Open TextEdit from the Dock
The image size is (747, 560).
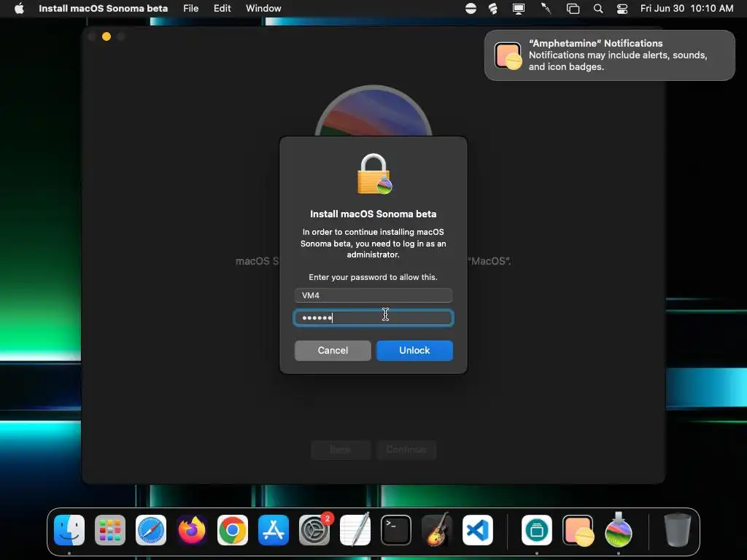coord(355,530)
